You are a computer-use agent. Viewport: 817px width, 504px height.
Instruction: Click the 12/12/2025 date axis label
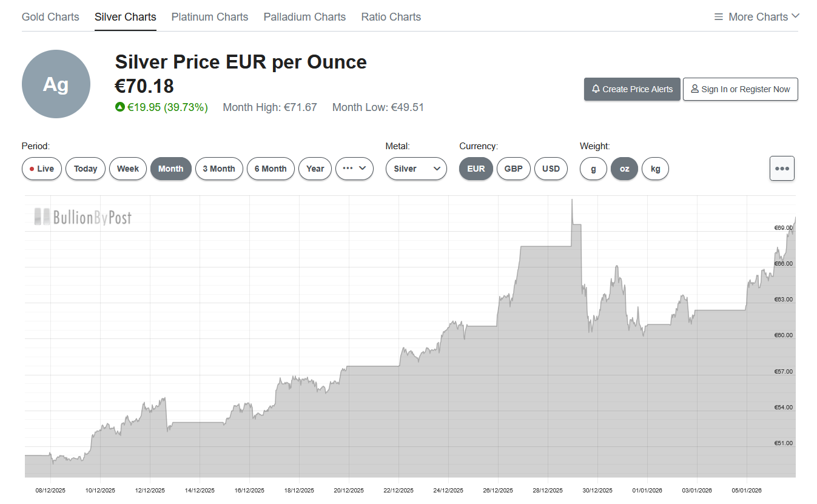pyautogui.click(x=150, y=490)
